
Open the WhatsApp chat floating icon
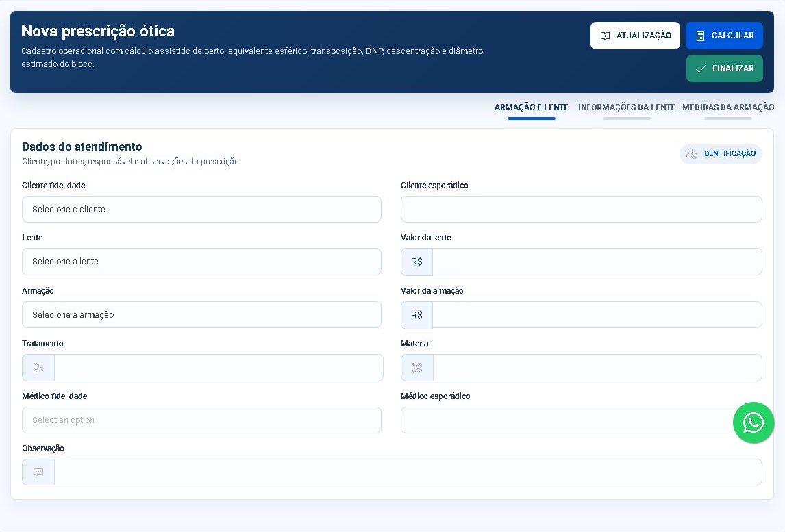click(x=753, y=422)
